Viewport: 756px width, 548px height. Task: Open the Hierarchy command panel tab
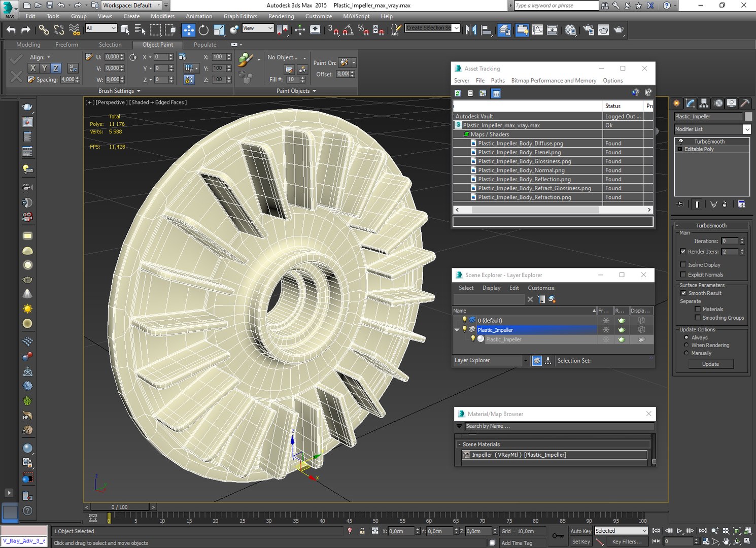tap(704, 103)
